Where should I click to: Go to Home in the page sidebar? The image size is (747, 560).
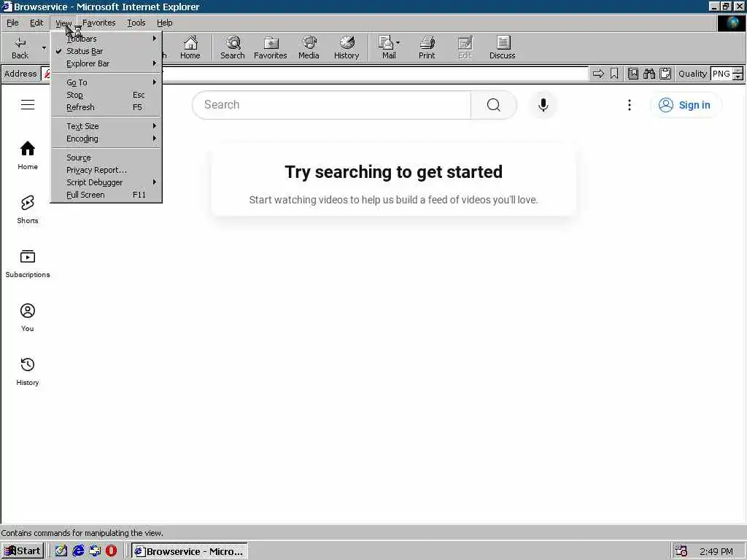(x=28, y=156)
